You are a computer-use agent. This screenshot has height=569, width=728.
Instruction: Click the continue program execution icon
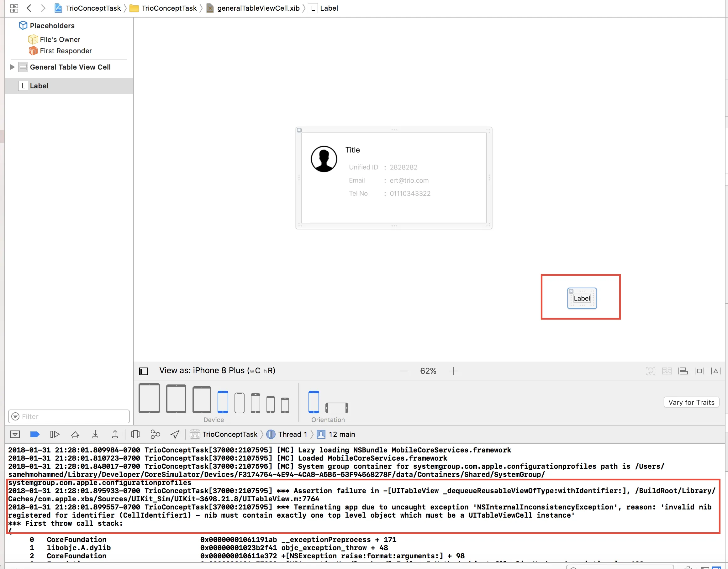(55, 434)
